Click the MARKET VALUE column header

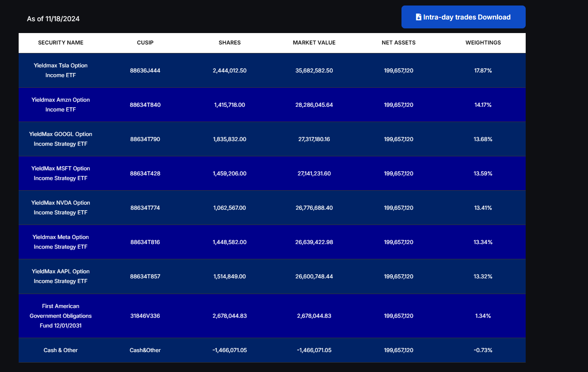click(x=314, y=42)
